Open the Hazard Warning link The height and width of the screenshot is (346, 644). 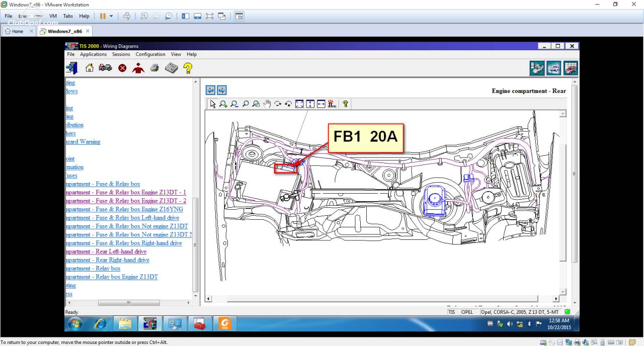coord(83,142)
